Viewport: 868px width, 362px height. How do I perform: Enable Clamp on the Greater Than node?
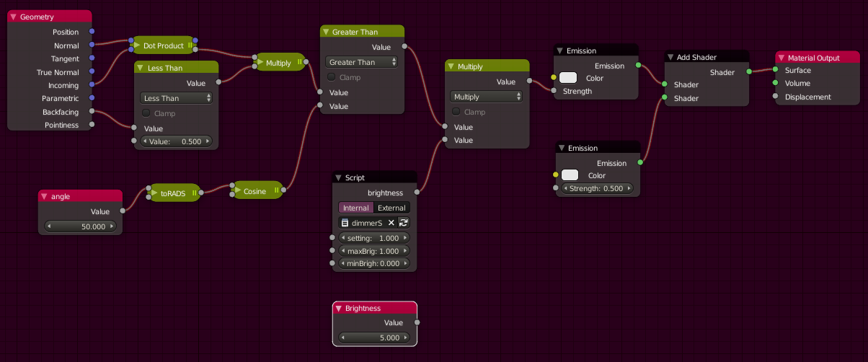[x=332, y=77]
